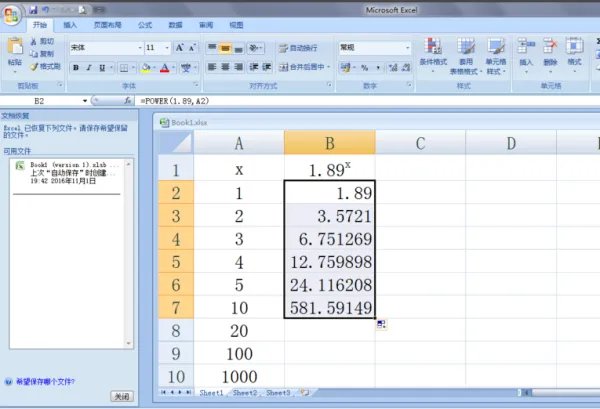Switch to the Insert (插入) ribbon tab

[x=69, y=23]
